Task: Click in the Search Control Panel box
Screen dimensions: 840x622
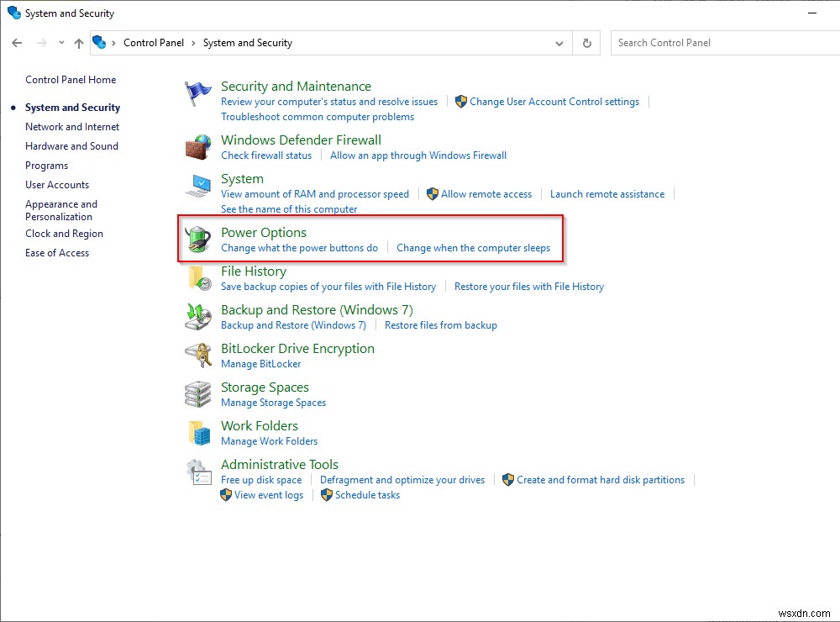Action: (726, 43)
